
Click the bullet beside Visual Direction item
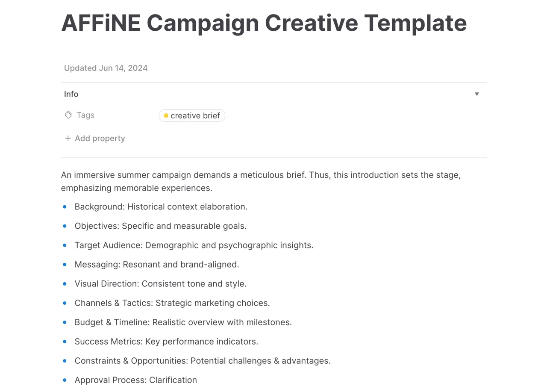pos(65,284)
